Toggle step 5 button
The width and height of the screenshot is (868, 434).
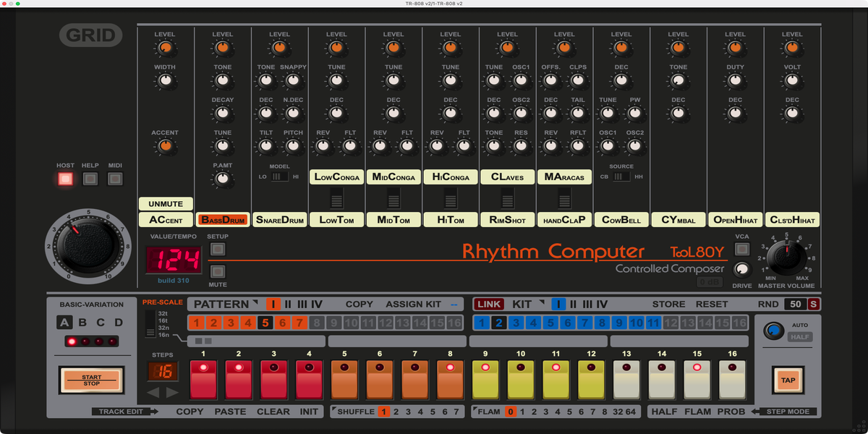[x=344, y=380]
